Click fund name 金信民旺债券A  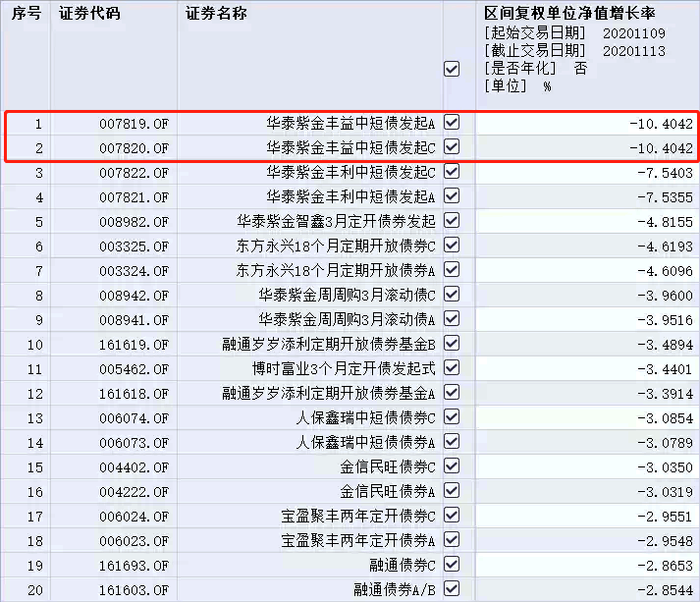coord(388,491)
